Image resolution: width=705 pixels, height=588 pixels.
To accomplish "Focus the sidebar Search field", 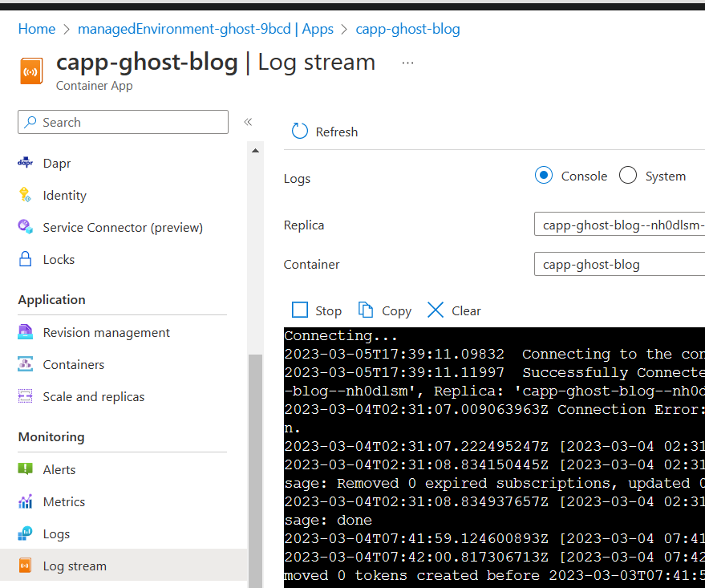I will point(124,122).
